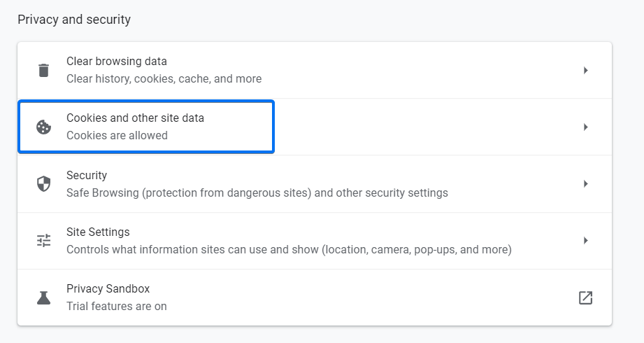This screenshot has width=644, height=343.
Task: Click the cookie icon
Action: pos(43,127)
